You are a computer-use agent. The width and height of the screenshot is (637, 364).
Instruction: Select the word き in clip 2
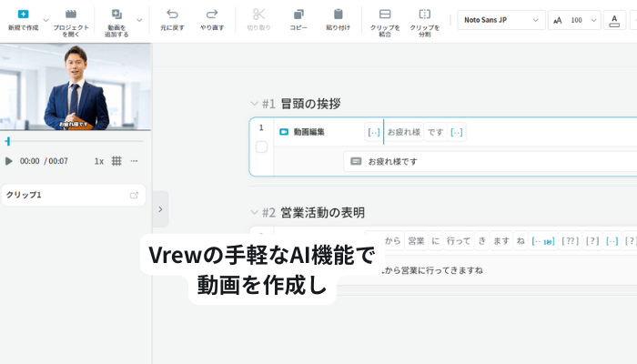point(481,241)
